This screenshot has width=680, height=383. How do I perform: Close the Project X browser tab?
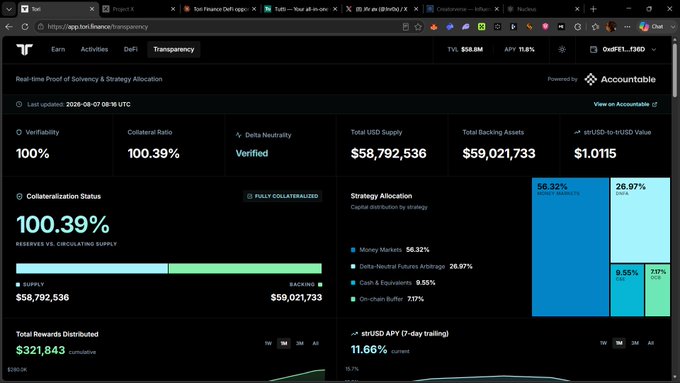[x=173, y=9]
